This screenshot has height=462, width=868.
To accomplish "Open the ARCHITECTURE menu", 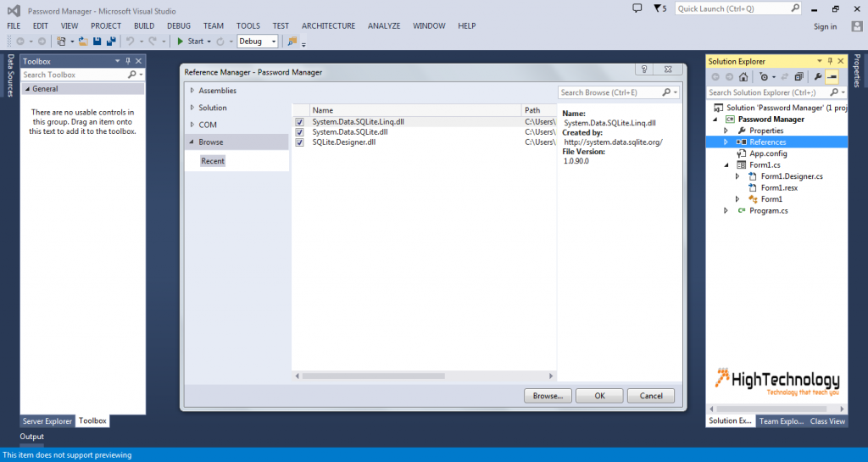I will [x=328, y=26].
